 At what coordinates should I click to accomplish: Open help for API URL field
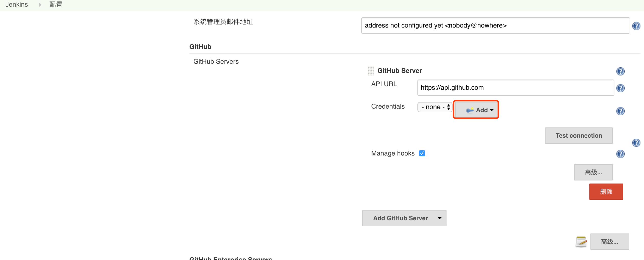click(620, 88)
